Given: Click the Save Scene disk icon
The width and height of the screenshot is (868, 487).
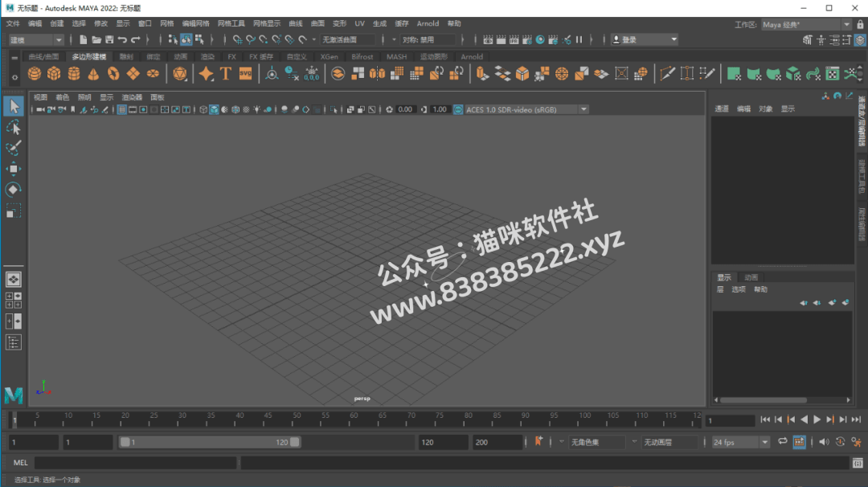Looking at the screenshot, I should pos(109,40).
